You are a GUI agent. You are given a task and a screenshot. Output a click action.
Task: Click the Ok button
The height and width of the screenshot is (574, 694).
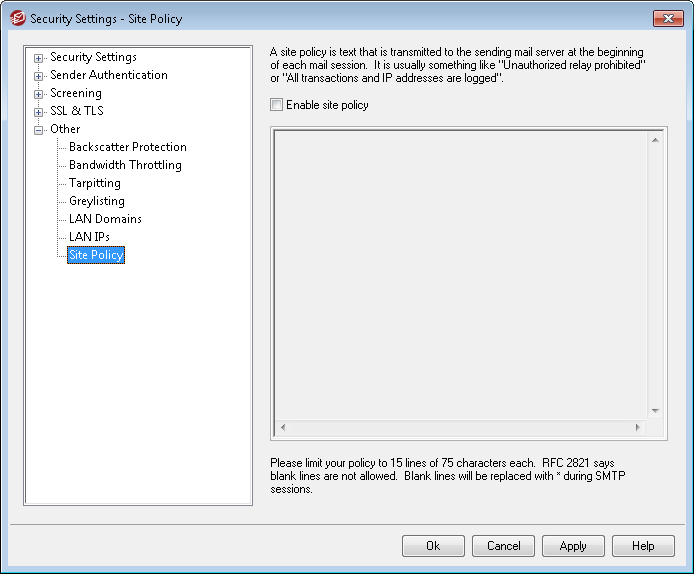tap(433, 546)
